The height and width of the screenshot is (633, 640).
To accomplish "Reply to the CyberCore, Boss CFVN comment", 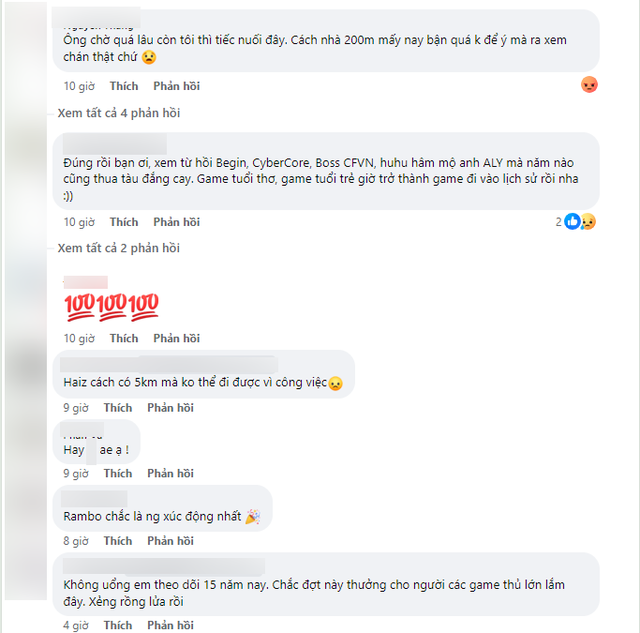I will [x=176, y=222].
